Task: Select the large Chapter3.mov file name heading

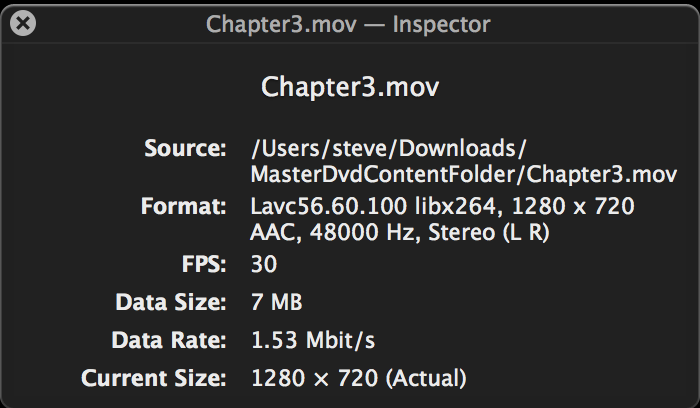Action: pos(350,87)
